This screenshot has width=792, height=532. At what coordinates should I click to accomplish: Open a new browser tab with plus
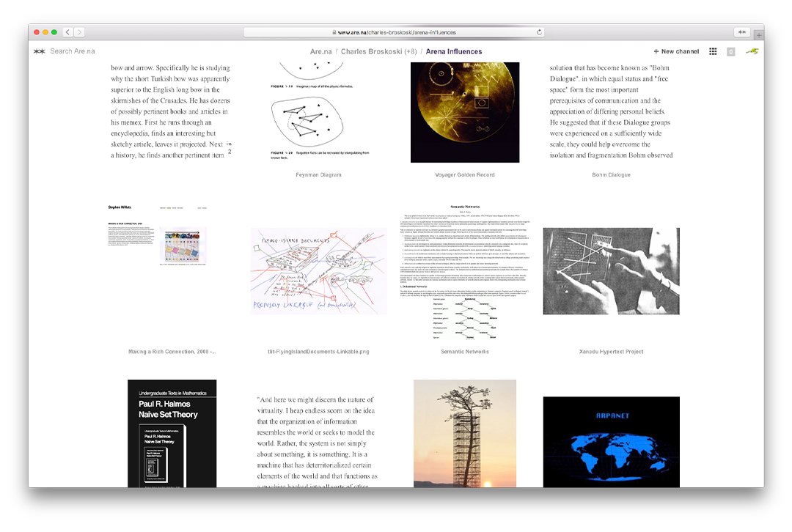tap(759, 34)
